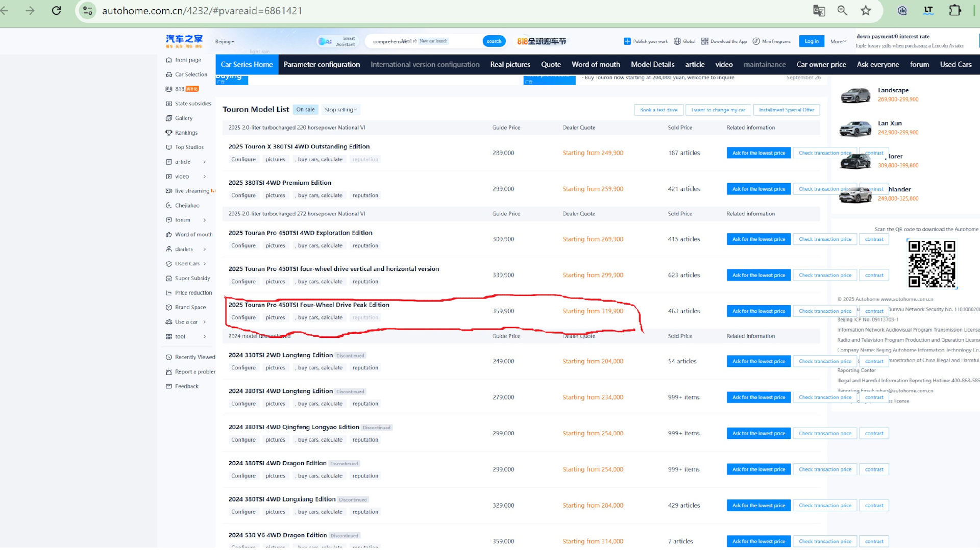
Task: Expand the forum submenu arrow in sidebar
Action: (x=205, y=220)
